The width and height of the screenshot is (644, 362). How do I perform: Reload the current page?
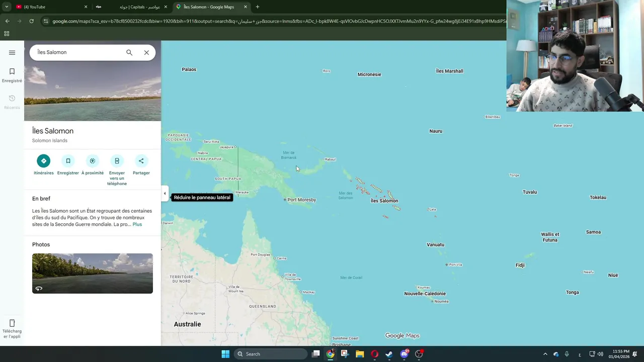(31, 21)
